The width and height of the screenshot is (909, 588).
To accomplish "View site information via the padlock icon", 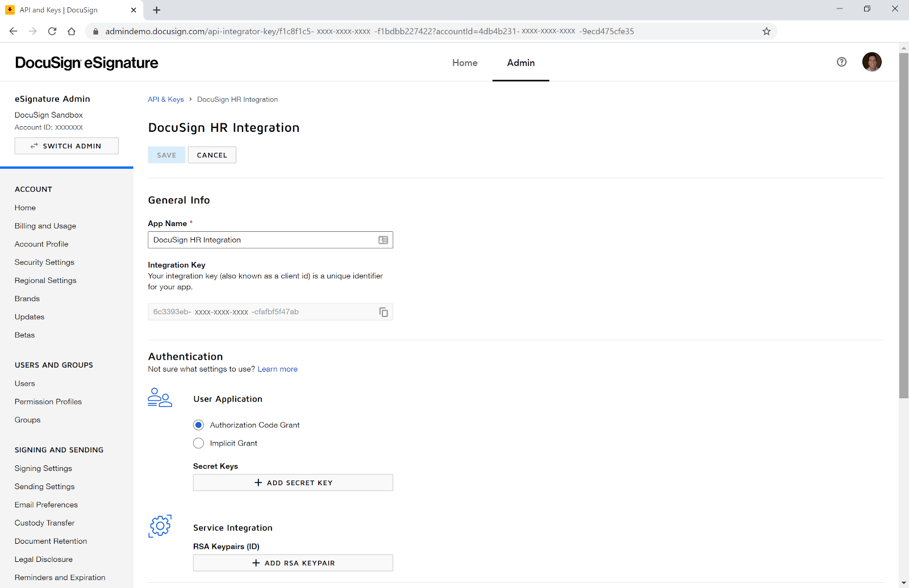I will point(95,31).
